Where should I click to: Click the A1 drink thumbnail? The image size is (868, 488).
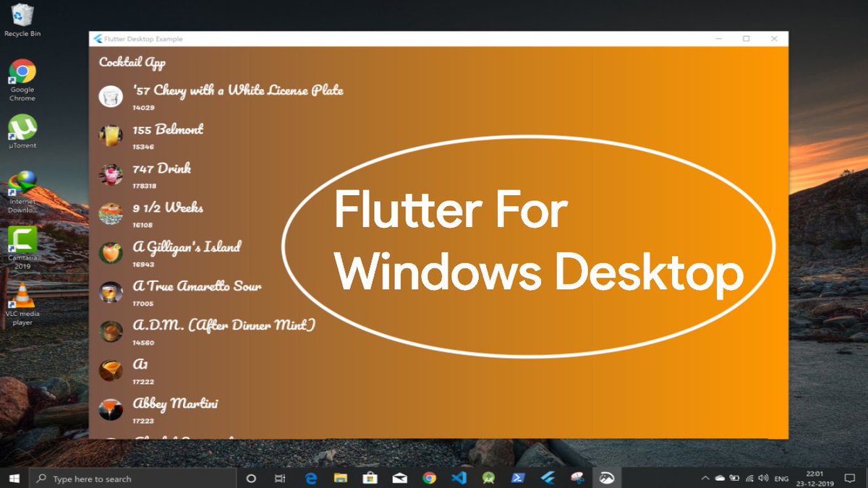(x=111, y=370)
